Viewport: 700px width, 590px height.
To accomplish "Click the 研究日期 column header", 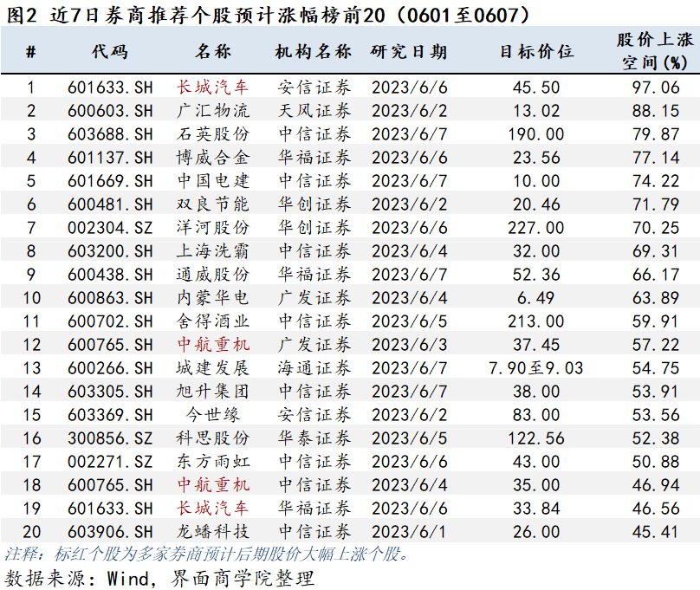I will [x=409, y=52].
